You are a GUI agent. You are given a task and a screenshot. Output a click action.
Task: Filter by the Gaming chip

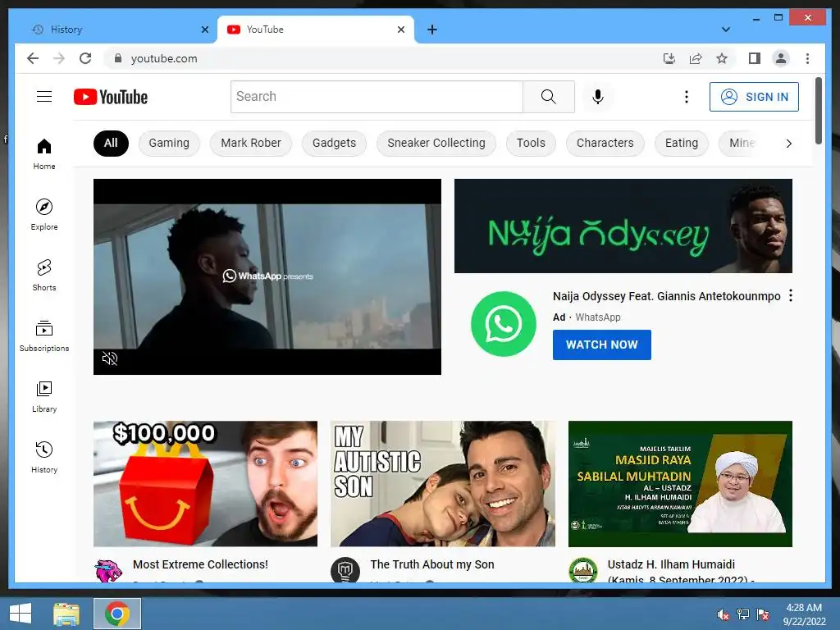pos(169,143)
